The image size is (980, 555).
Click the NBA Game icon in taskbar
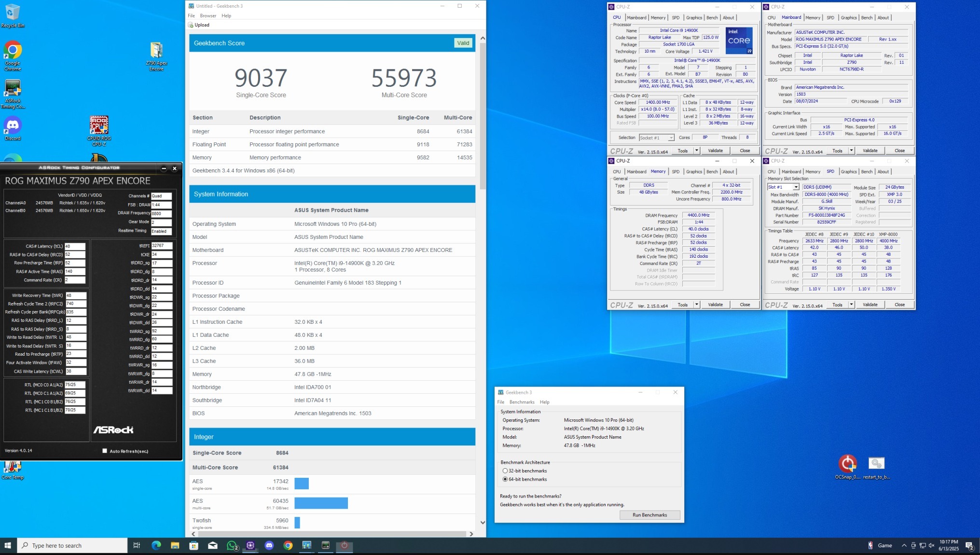870,546
